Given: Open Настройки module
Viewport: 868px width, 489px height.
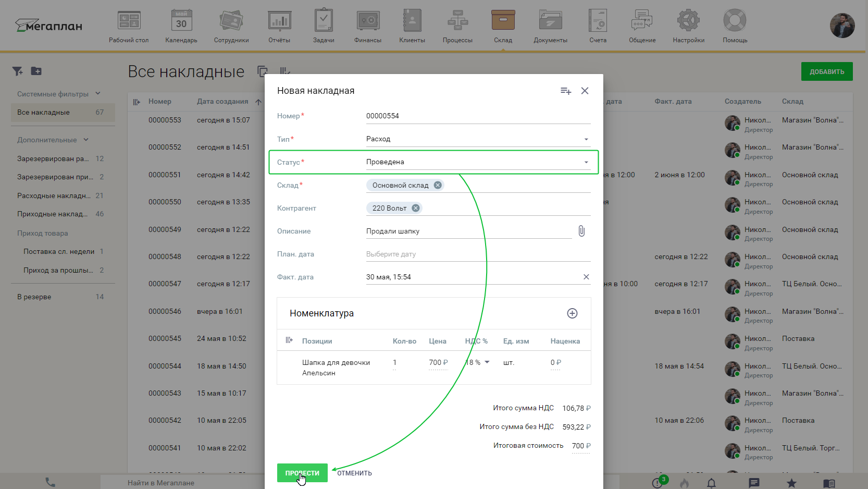Looking at the screenshot, I should 688,26.
